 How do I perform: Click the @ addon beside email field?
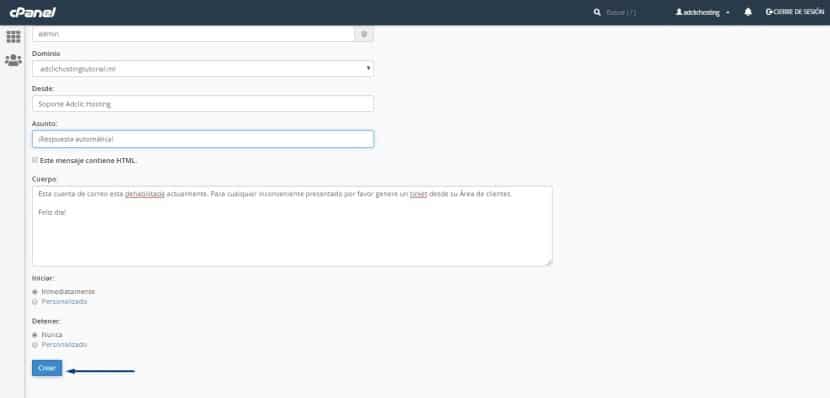[x=364, y=34]
